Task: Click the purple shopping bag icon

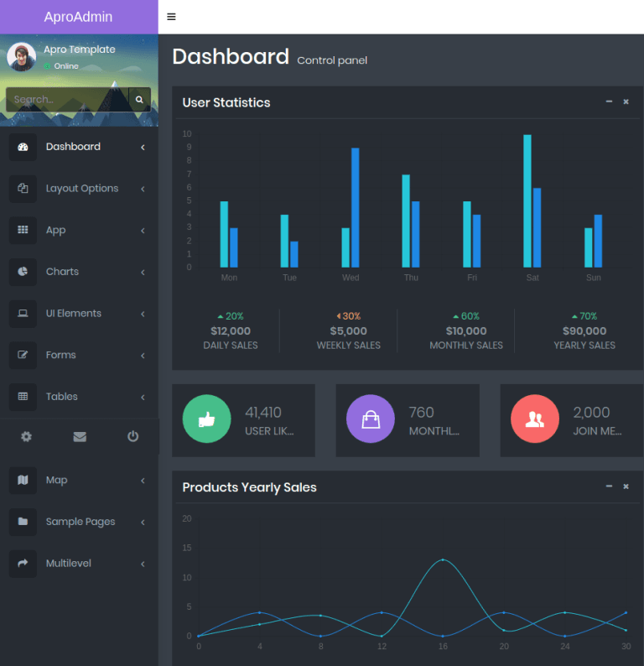Action: coord(371,419)
